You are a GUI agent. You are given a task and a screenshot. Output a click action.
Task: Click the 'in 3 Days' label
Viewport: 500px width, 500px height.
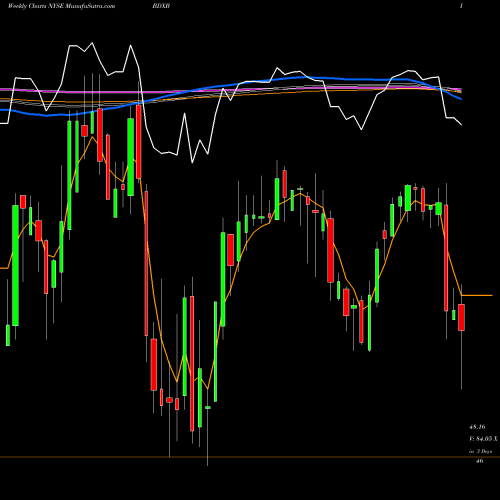point(480,451)
